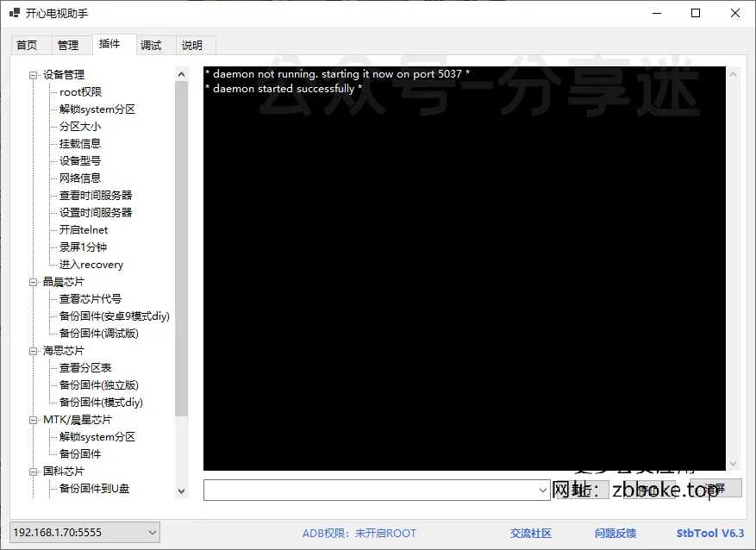
Task: Select the 插件 tab
Action: click(x=109, y=44)
